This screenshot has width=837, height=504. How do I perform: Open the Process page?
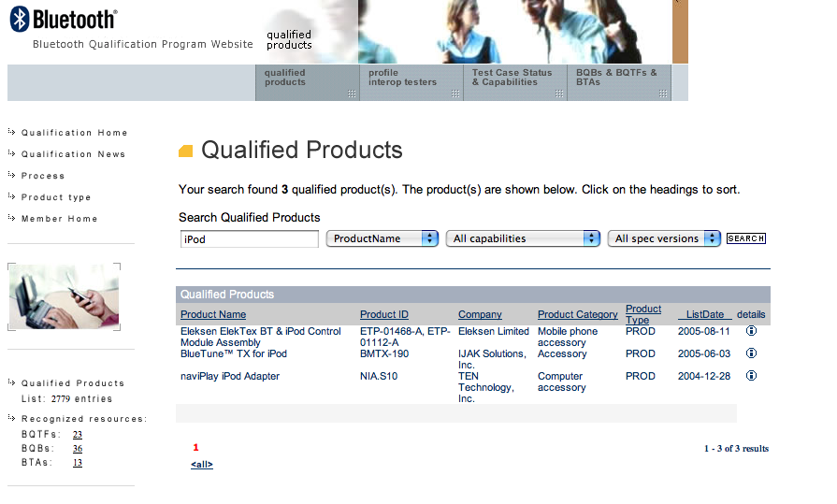(x=43, y=176)
